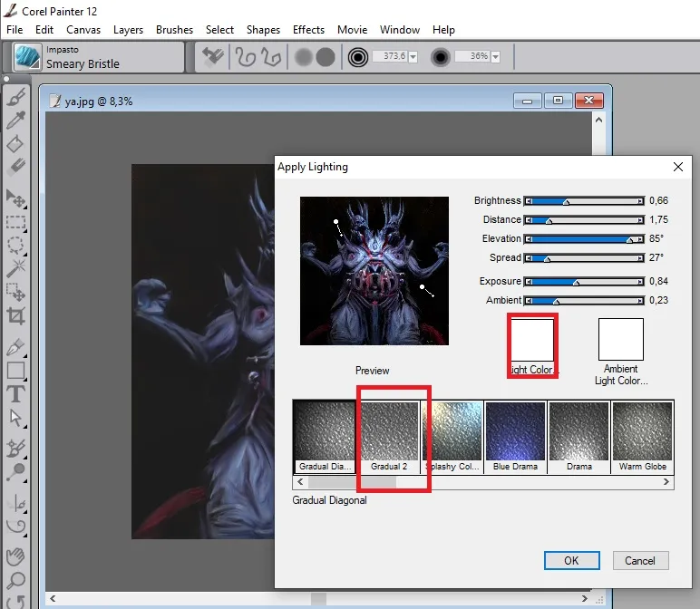The width and height of the screenshot is (700, 609).
Task: Open the Light Color swatch
Action: [x=532, y=340]
